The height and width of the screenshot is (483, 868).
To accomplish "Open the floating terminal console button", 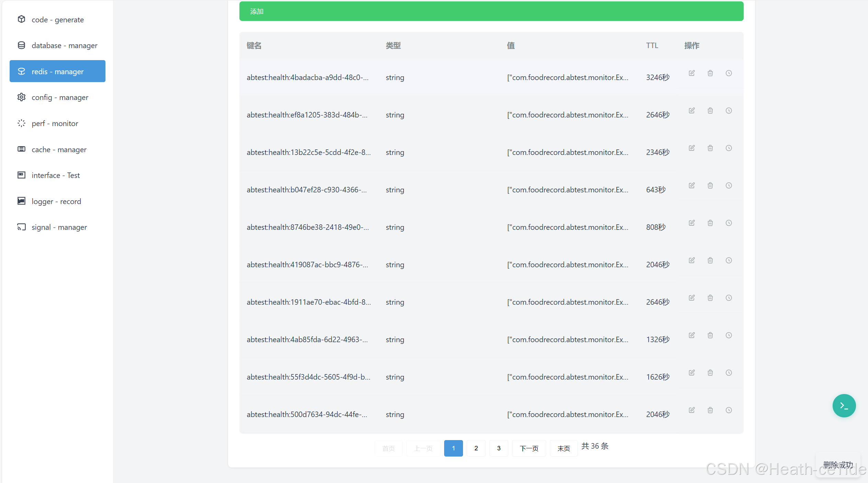I will tap(844, 406).
